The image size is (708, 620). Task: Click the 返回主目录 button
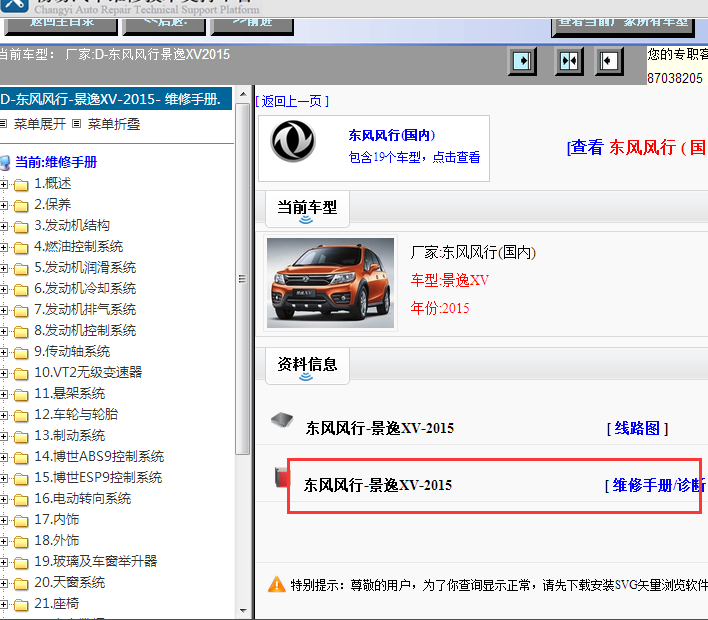[x=61, y=26]
